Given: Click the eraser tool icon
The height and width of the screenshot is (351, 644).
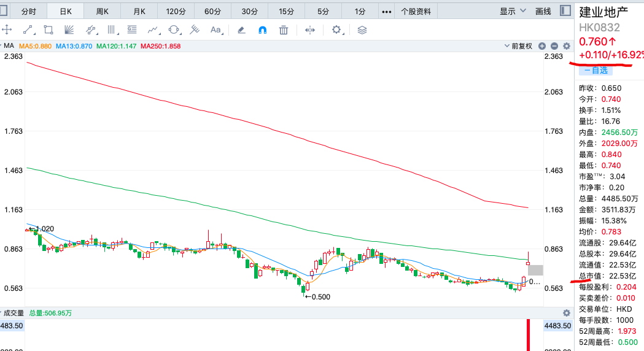Looking at the screenshot, I should [x=241, y=30].
